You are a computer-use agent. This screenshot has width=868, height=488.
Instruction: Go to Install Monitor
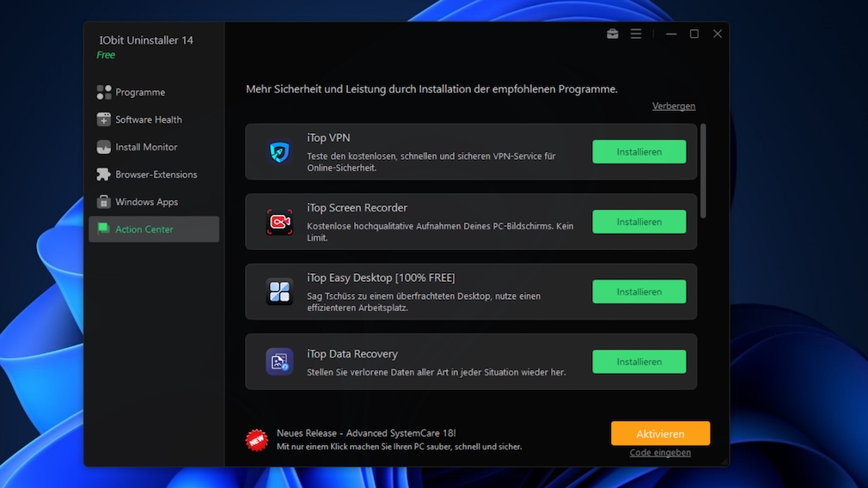point(146,147)
